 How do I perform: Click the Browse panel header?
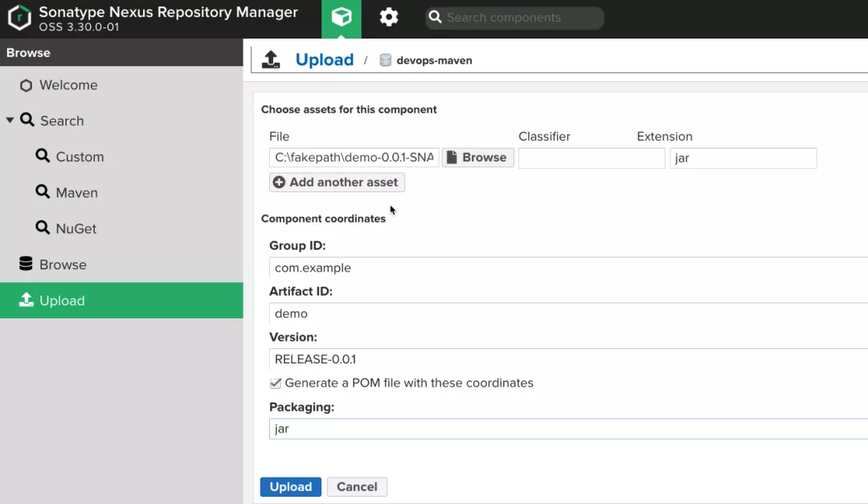point(121,52)
